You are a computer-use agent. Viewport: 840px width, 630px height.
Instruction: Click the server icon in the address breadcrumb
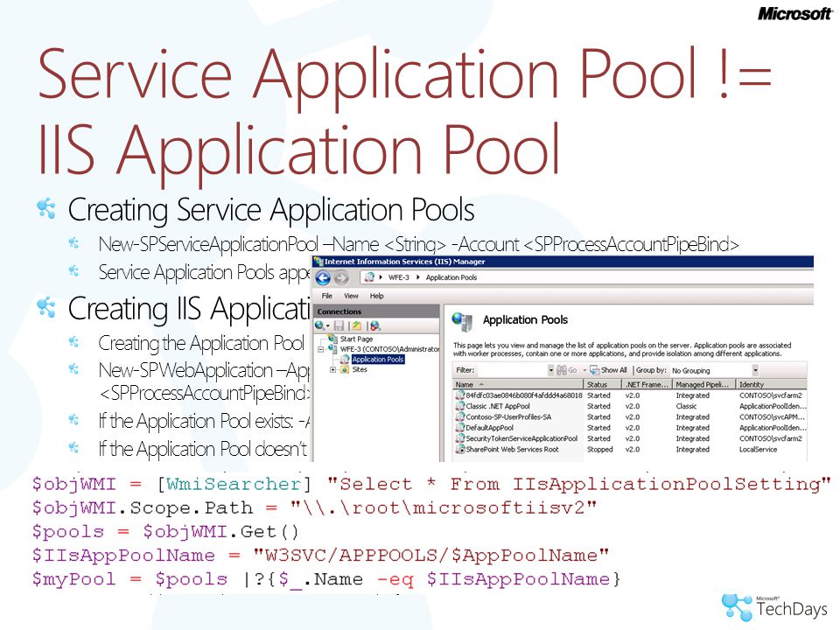point(369,277)
